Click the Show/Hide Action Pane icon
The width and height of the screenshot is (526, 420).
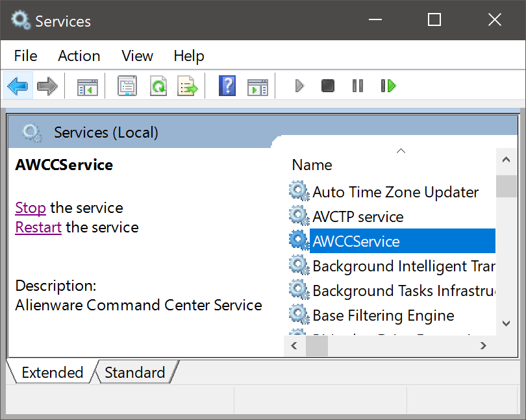(x=258, y=86)
